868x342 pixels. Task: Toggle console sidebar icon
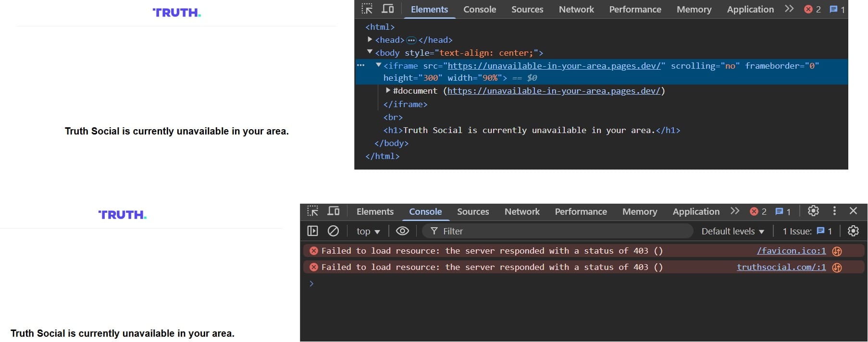pyautogui.click(x=312, y=231)
